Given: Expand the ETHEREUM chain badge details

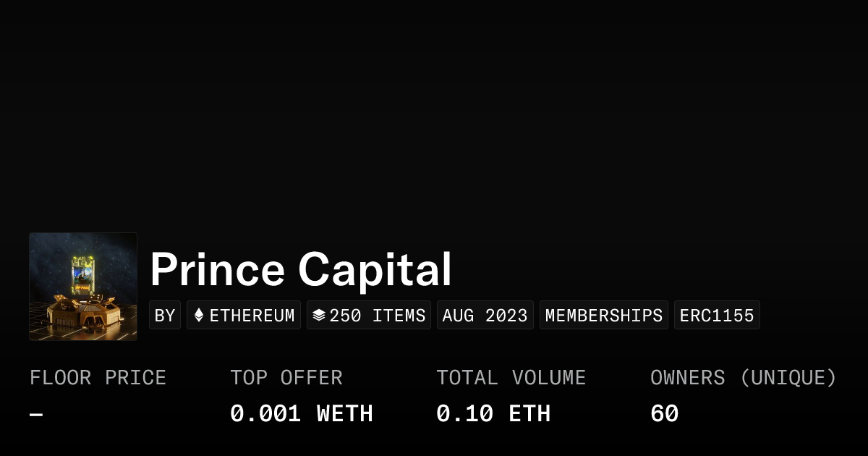Looking at the screenshot, I should (x=244, y=315).
